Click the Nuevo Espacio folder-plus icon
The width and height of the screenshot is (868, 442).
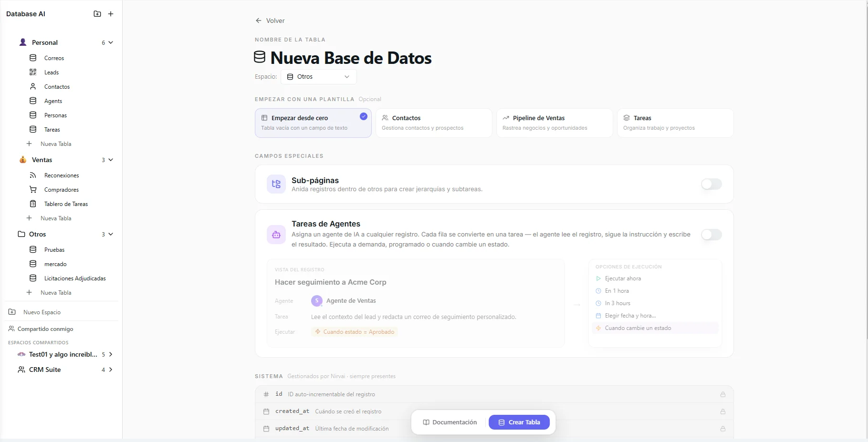point(12,312)
